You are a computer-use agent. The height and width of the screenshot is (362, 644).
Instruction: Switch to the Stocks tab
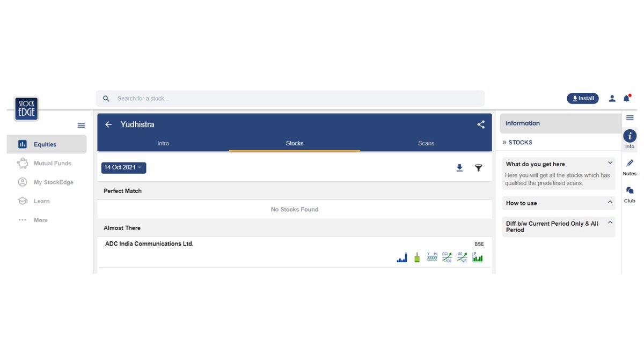point(295,143)
